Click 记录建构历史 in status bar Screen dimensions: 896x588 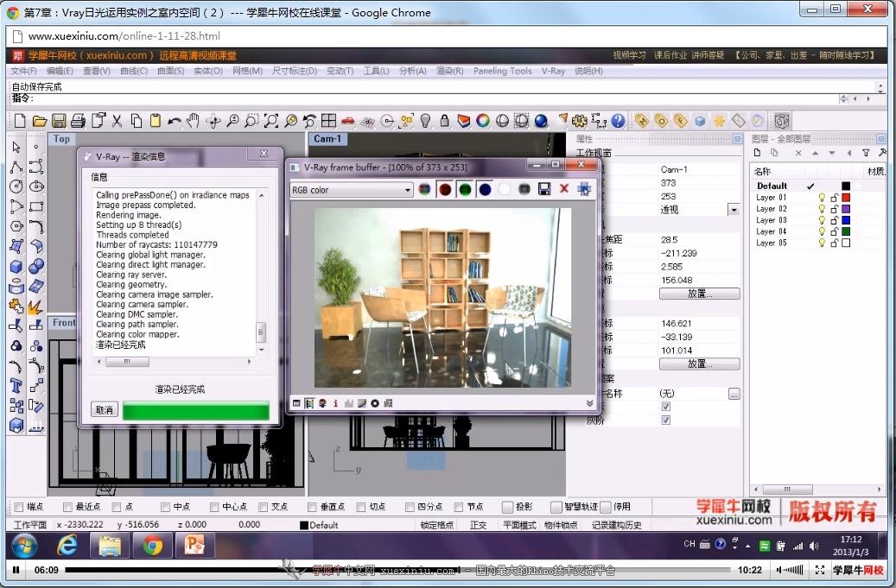[616, 525]
